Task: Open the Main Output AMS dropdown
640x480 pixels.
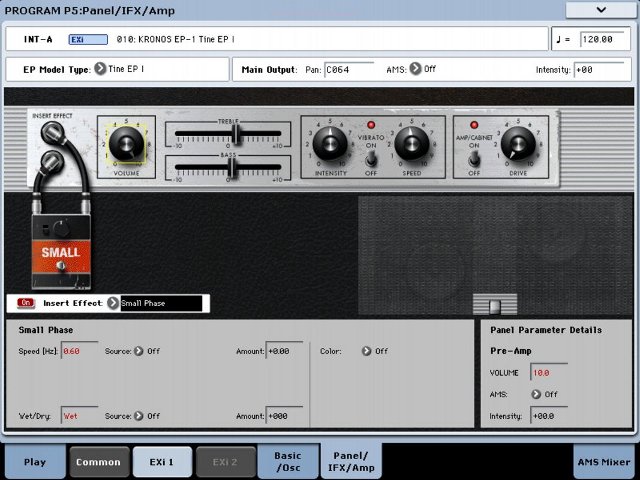Action: point(416,70)
